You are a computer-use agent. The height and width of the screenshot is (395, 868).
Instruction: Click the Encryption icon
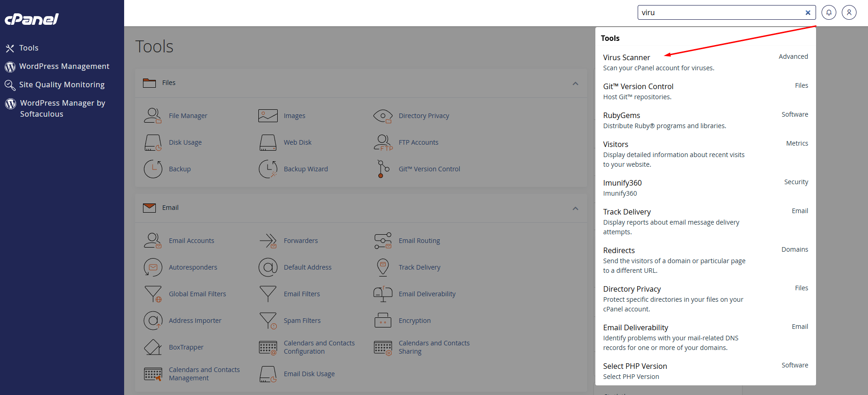383,321
